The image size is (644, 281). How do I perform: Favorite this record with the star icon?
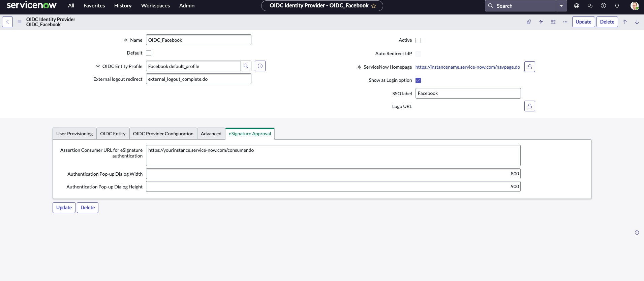374,6
